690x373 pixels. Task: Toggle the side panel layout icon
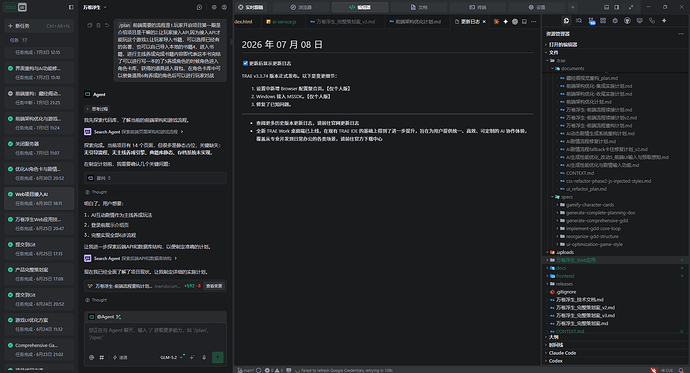(617, 7)
